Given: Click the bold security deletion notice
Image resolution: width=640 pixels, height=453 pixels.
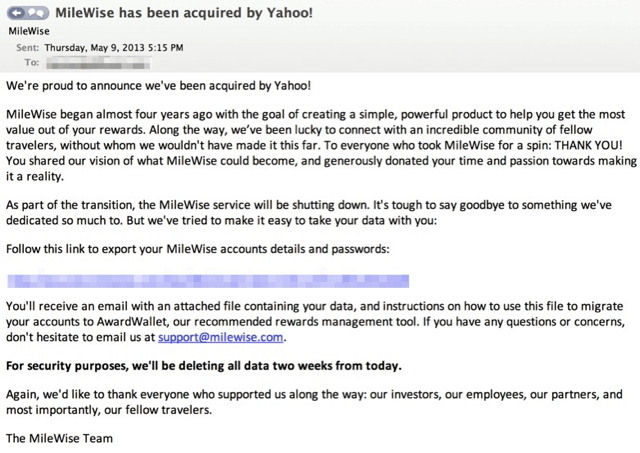Looking at the screenshot, I should pos(204,364).
